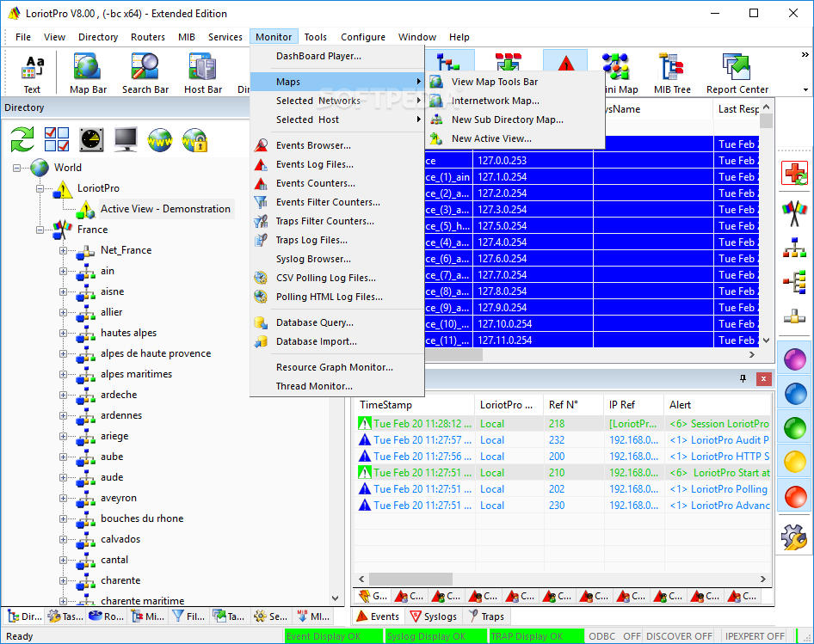This screenshot has height=644, width=814.
Task: Open the Search Bar toolbar icon
Action: (x=145, y=74)
